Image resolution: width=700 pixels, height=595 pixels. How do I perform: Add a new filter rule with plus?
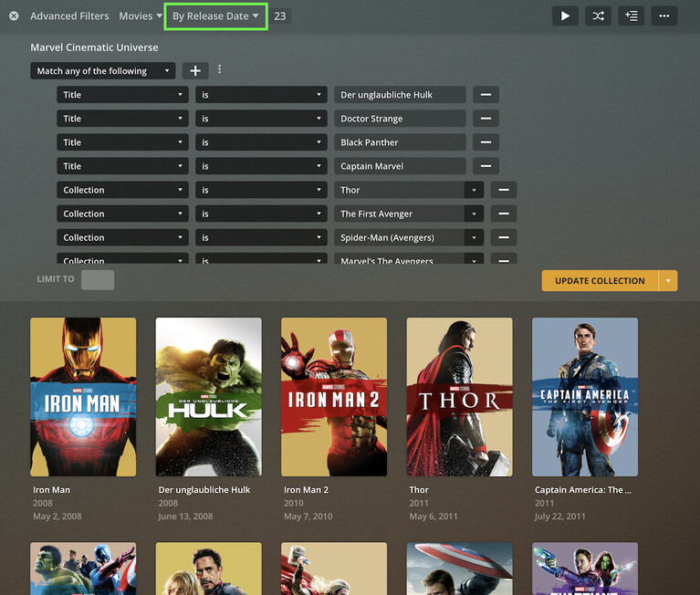(x=195, y=70)
